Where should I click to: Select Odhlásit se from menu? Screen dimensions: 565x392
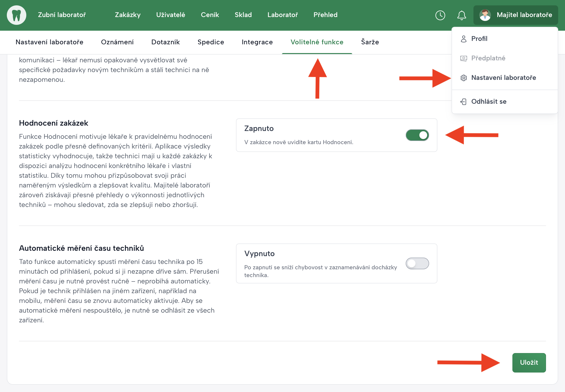(488, 102)
